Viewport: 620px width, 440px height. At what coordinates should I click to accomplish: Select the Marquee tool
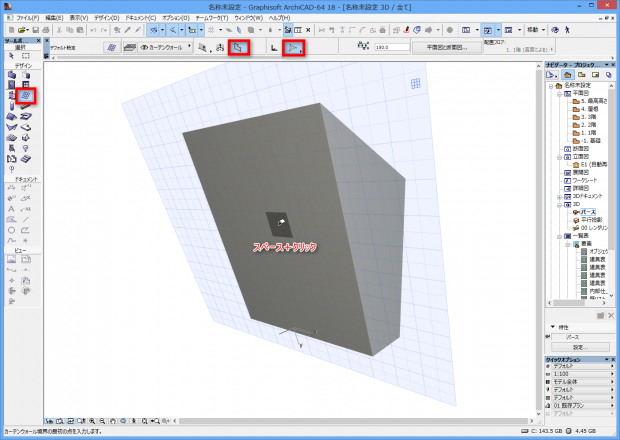pos(26,56)
